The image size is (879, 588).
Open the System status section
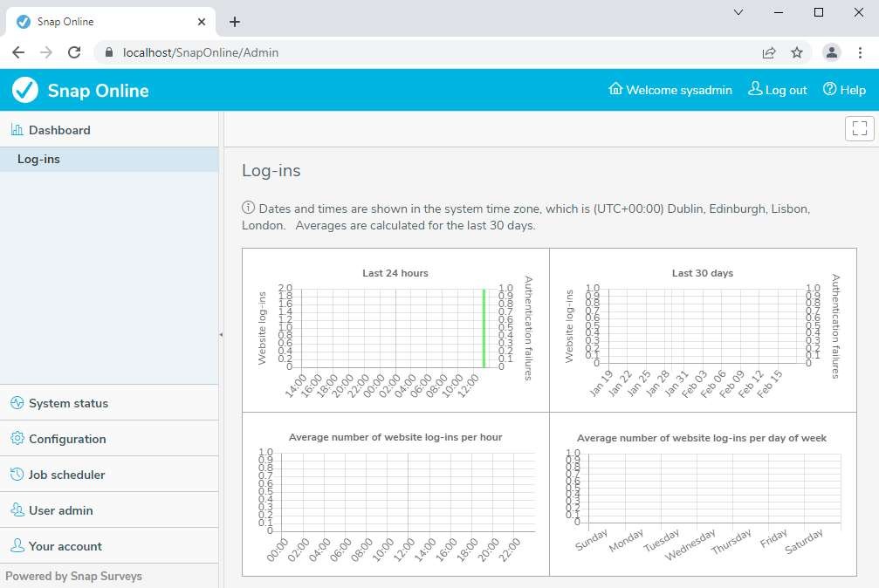pos(68,403)
